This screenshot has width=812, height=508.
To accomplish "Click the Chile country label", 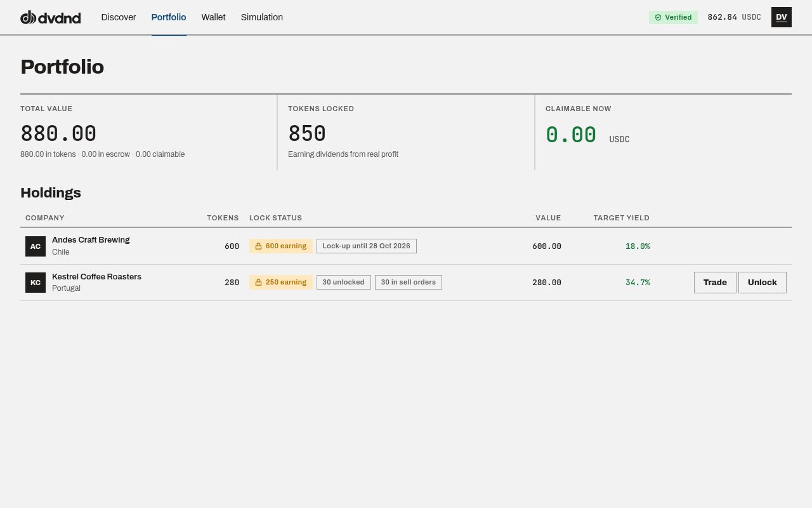I will [61, 252].
